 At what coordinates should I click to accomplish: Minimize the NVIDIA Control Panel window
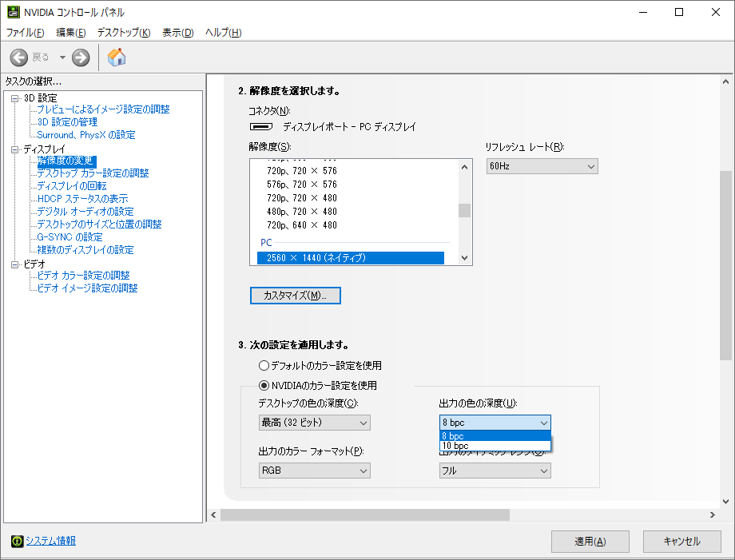pyautogui.click(x=643, y=12)
